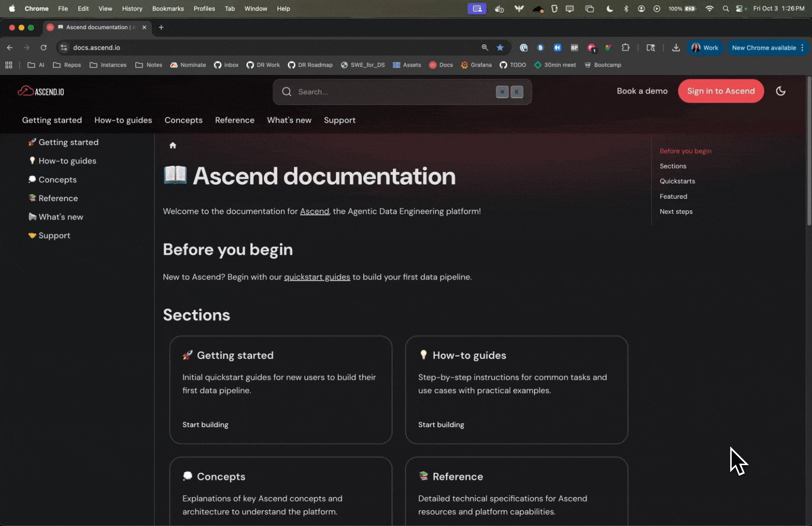Open the Chrome History menu
Viewport: 812px width, 526px height.
(x=132, y=8)
